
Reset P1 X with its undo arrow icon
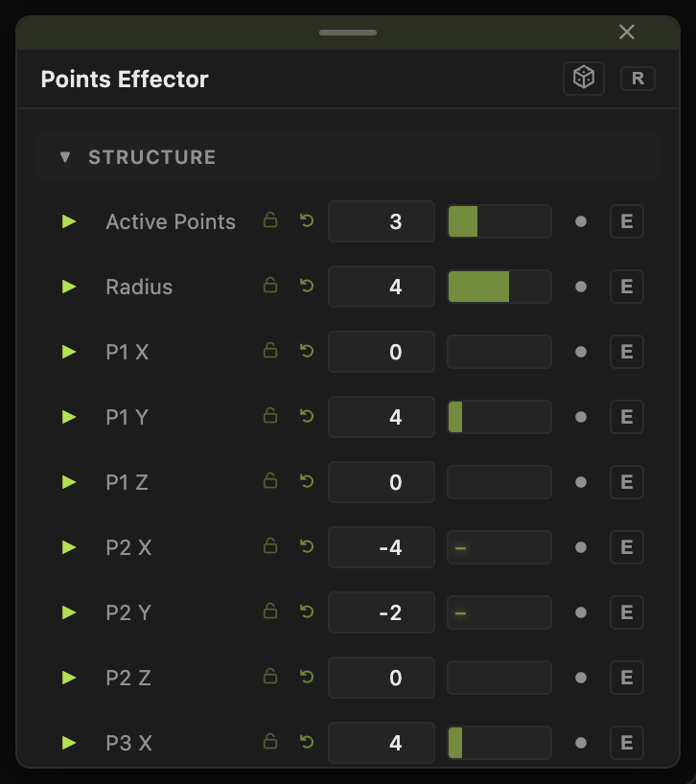[x=307, y=351]
